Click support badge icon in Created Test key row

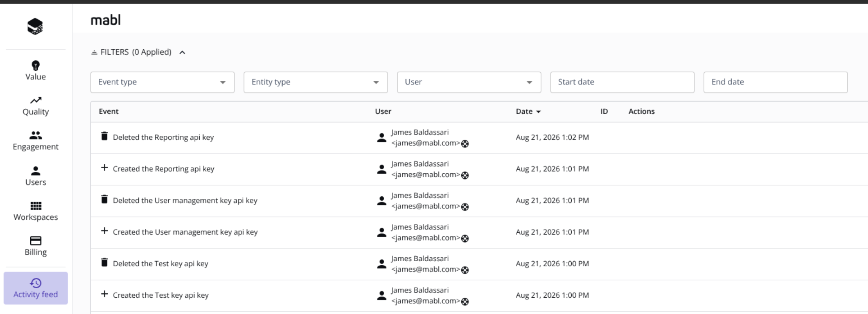click(x=465, y=302)
